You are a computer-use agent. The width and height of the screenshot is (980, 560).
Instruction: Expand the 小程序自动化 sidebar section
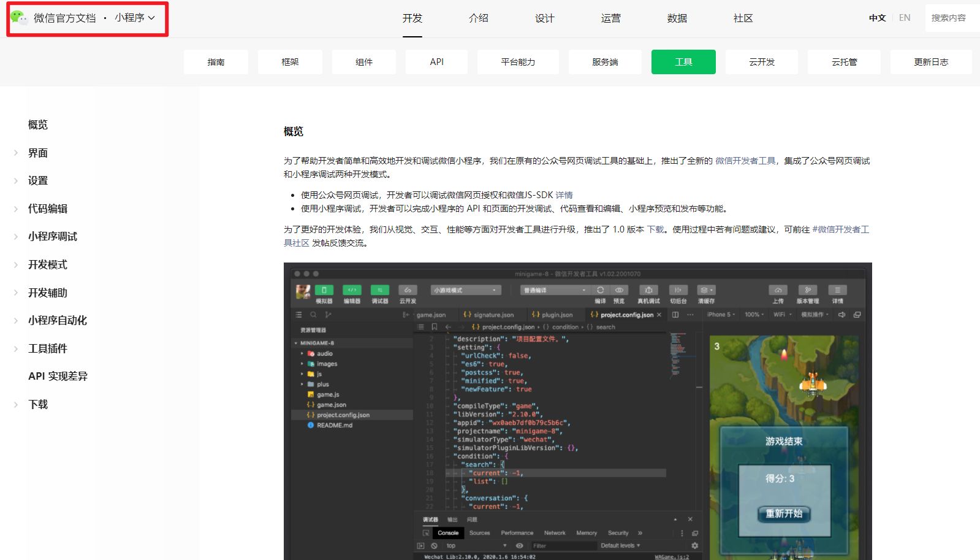point(58,321)
